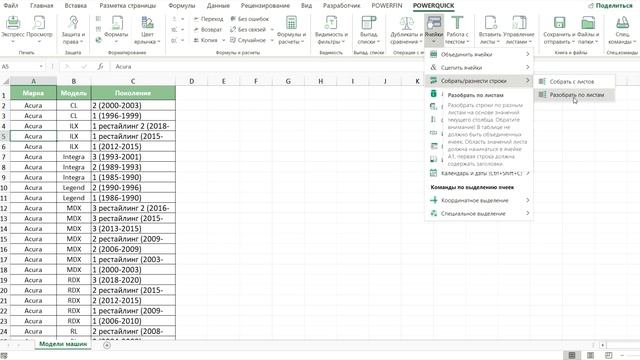Expand Специальное выделение submenu

pos(479,213)
